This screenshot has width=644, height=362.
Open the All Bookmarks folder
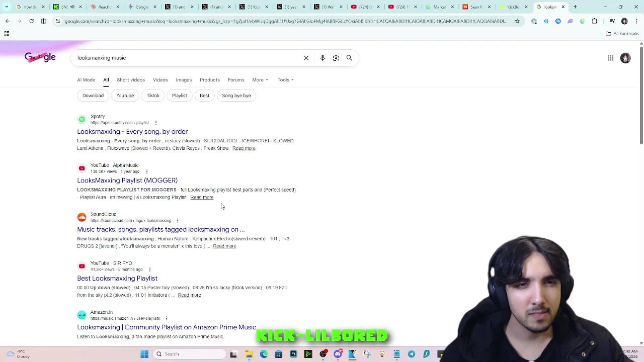tap(622, 33)
